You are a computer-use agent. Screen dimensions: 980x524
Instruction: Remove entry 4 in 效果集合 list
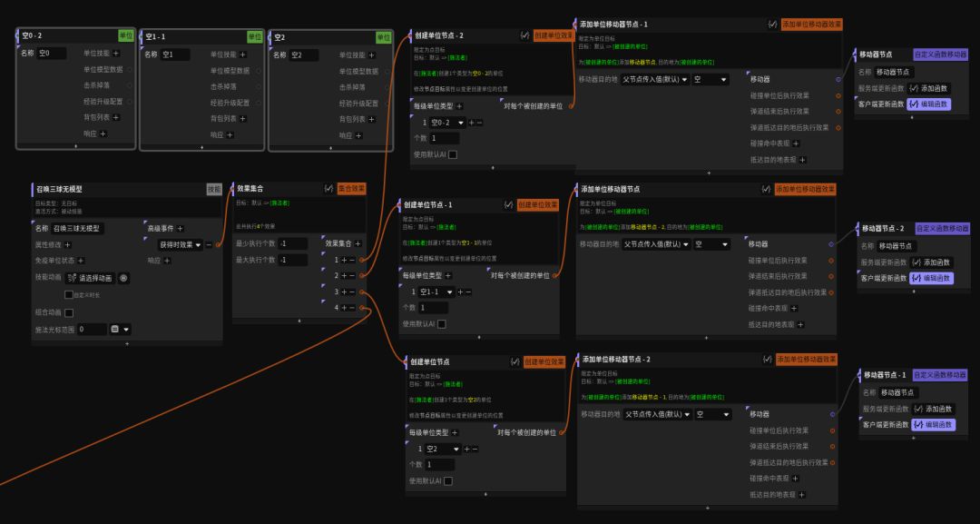(x=352, y=308)
